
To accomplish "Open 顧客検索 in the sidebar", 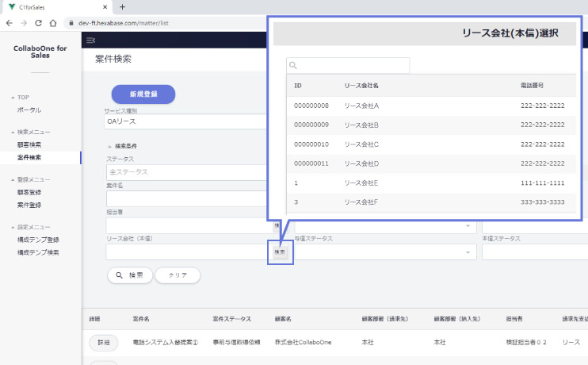I will pos(29,144).
